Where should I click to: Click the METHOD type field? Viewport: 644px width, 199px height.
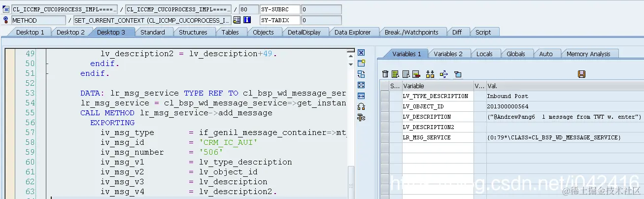tap(38, 20)
